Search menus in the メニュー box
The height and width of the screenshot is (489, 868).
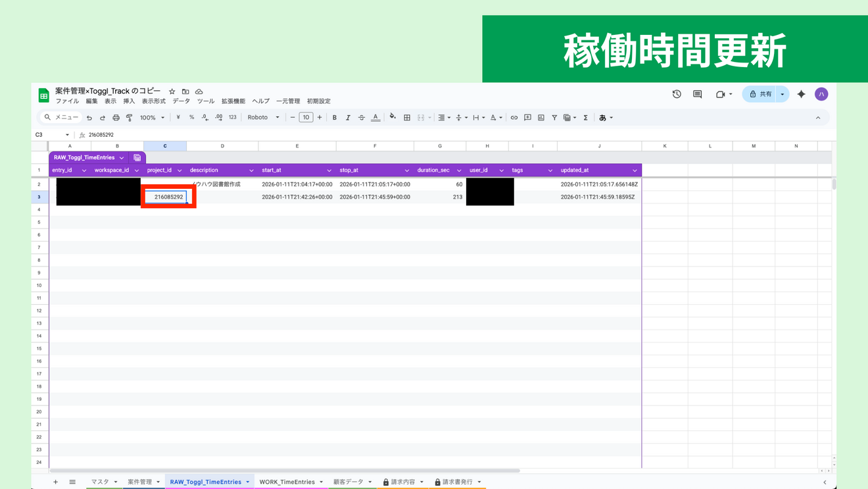(61, 118)
